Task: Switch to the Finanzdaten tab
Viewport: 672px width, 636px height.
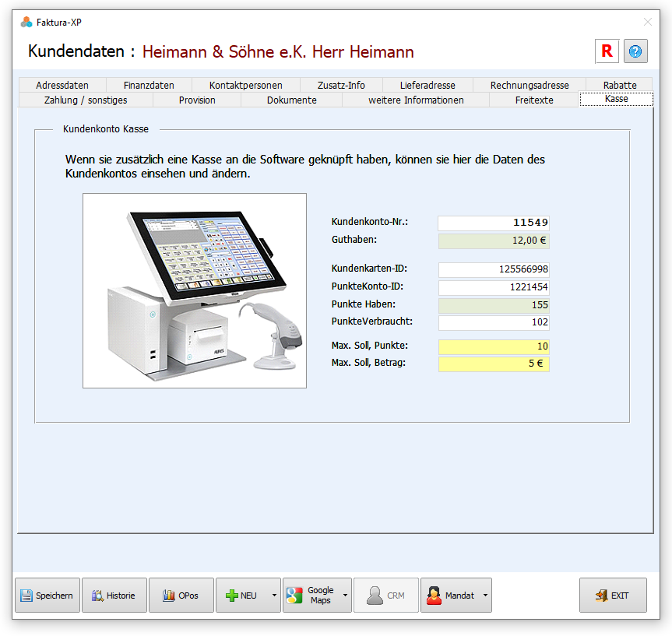Action: pyautogui.click(x=149, y=85)
